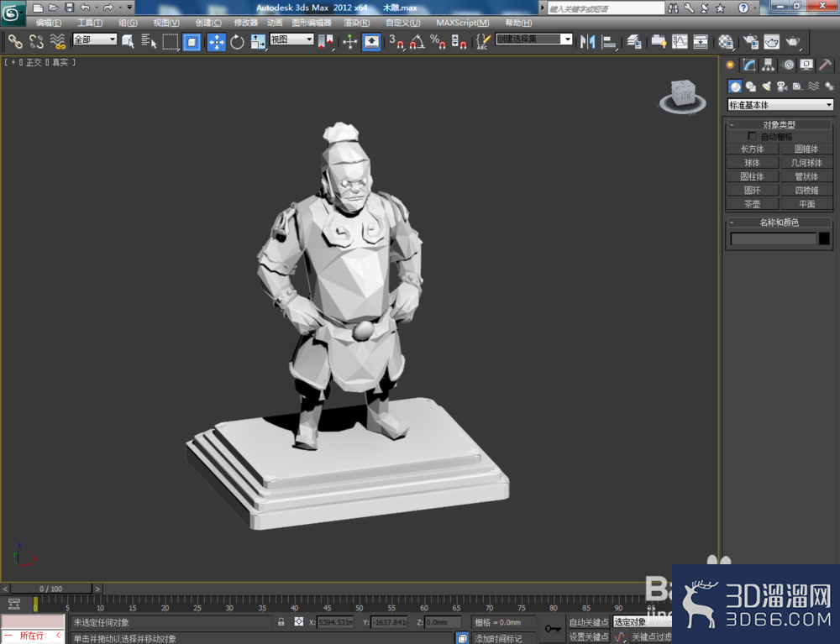
Task: Toggle Percent Snap button
Action: point(438,42)
